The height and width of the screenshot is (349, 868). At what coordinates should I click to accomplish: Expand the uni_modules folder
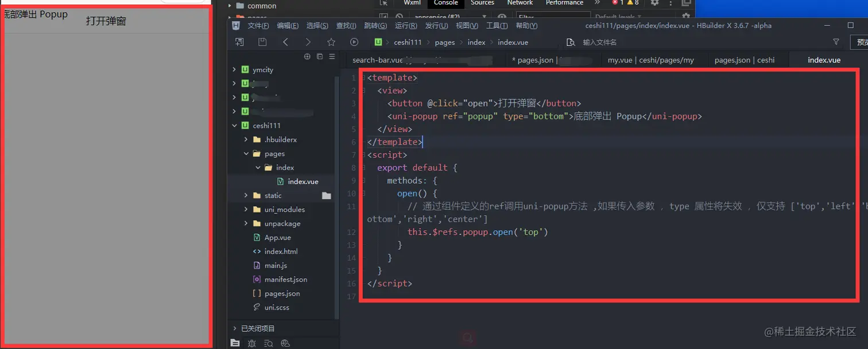[246, 210]
